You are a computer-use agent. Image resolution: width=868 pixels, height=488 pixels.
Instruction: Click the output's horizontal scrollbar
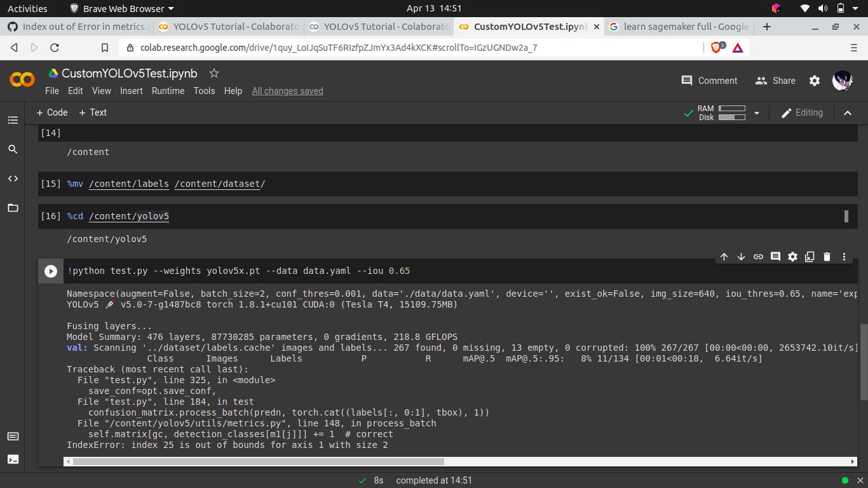point(258,462)
